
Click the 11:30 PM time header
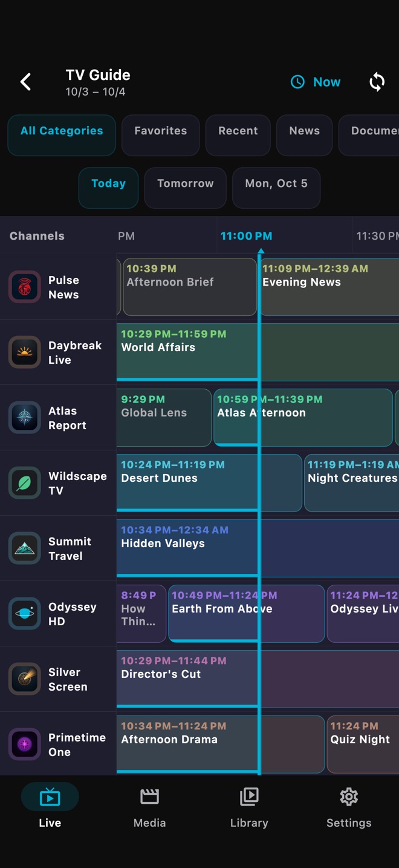coord(377,236)
